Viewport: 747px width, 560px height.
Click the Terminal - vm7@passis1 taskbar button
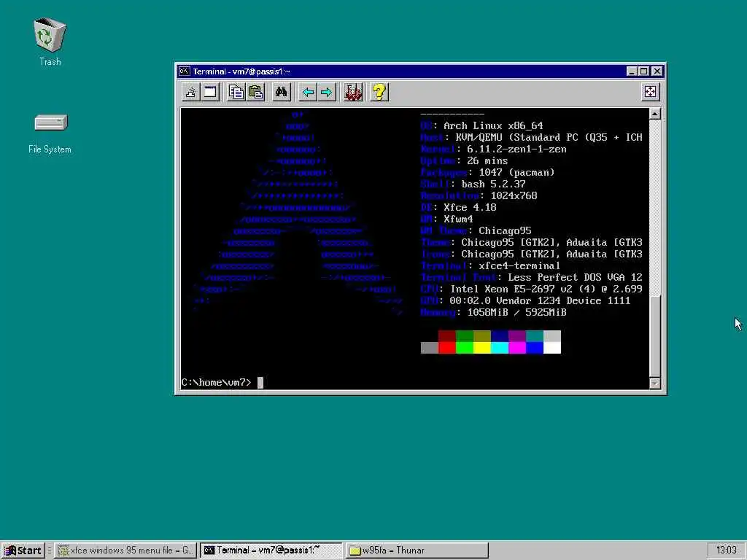[271, 551]
